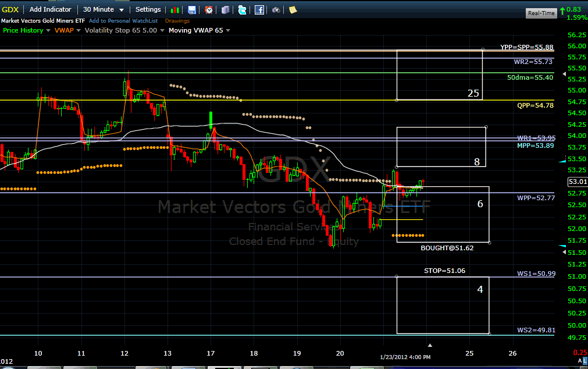
Task: Click the stacked database cylinders icon
Action: 226,10
